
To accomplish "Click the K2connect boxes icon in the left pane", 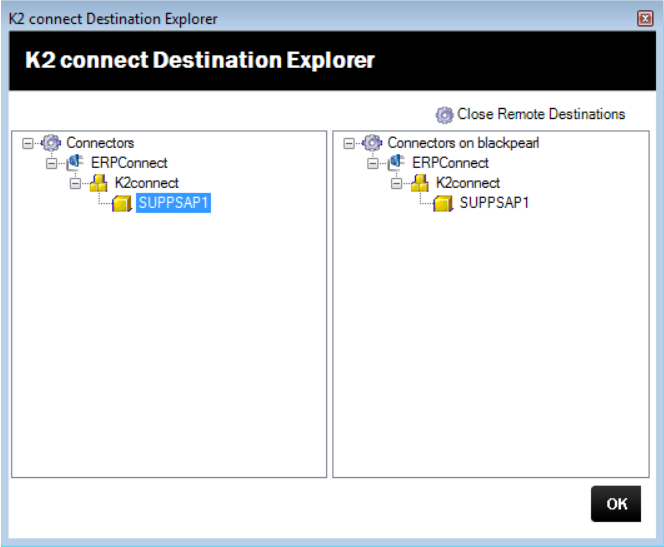I will pyautogui.click(x=99, y=183).
